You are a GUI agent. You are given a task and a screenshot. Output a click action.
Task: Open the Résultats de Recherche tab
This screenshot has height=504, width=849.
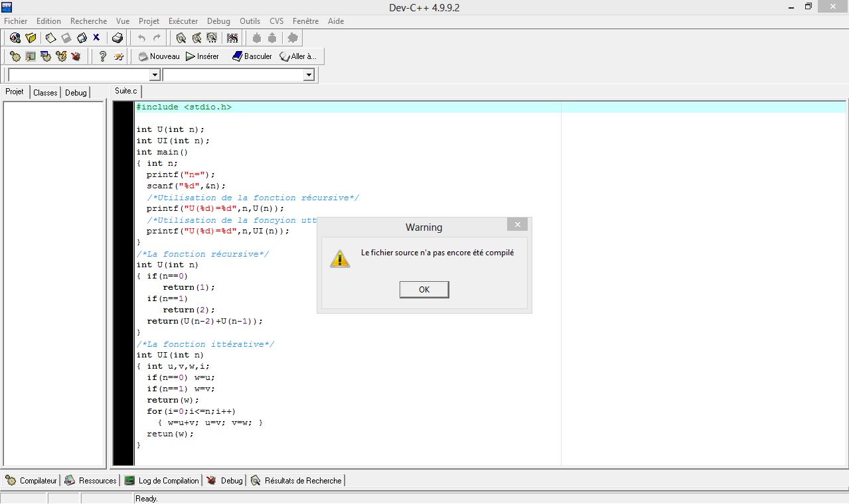[x=297, y=480]
